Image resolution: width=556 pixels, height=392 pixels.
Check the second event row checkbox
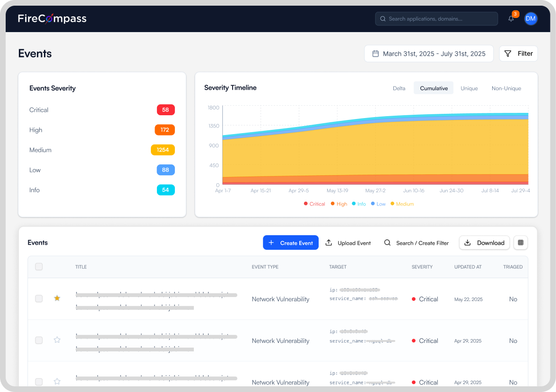[x=39, y=340]
